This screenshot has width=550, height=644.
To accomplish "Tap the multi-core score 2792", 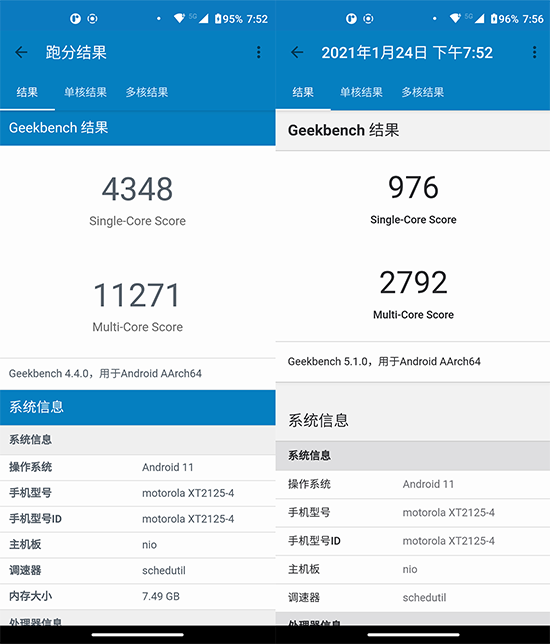I will click(413, 282).
